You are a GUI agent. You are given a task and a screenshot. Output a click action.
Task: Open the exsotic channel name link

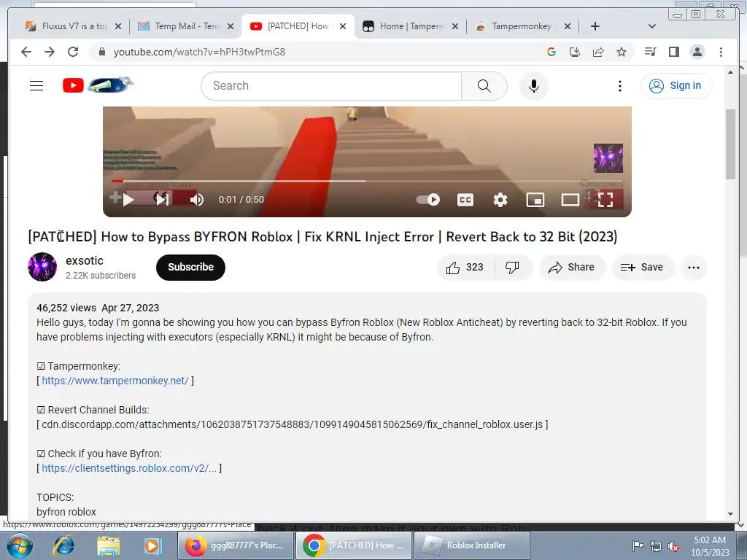tap(85, 260)
